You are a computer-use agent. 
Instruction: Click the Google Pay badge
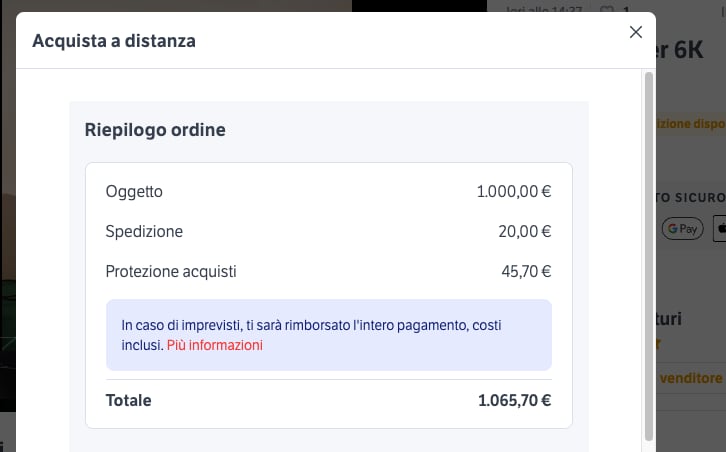pyautogui.click(x=682, y=228)
